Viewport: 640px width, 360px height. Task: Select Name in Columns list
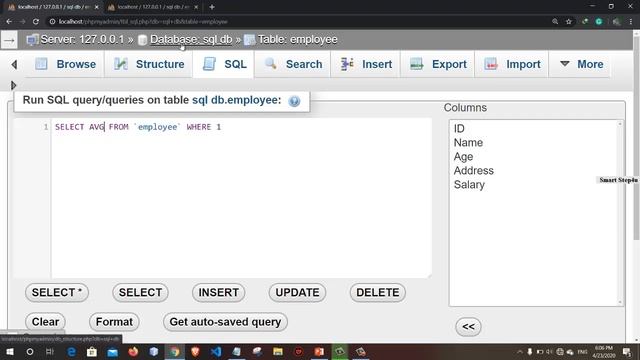468,142
